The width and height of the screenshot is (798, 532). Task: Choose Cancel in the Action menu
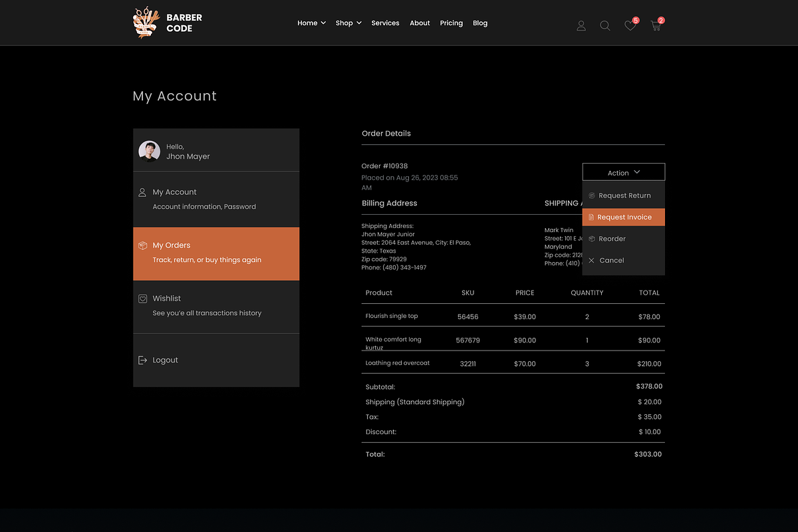click(624, 260)
